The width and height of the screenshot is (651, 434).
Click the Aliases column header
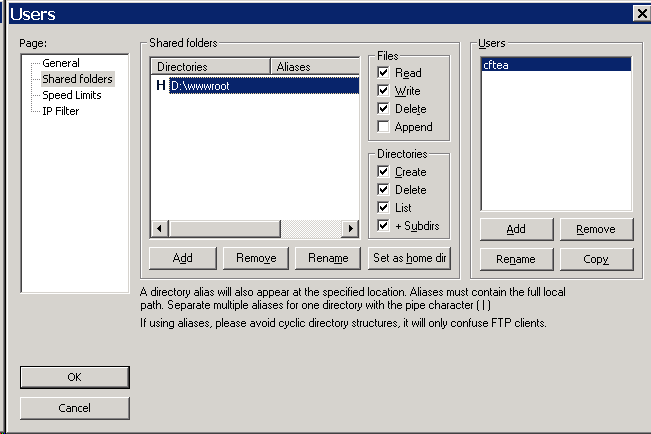coord(314,67)
